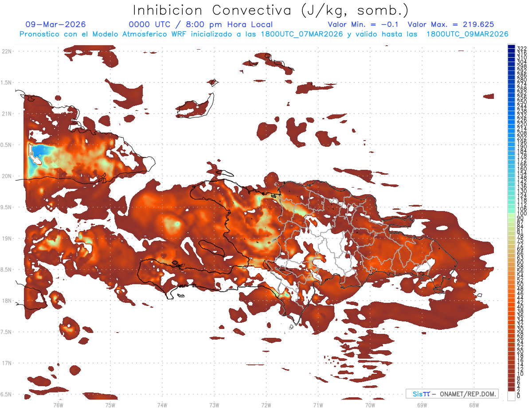Click the longitude label '76W'
This screenshot has width=532, height=411.
58,405
